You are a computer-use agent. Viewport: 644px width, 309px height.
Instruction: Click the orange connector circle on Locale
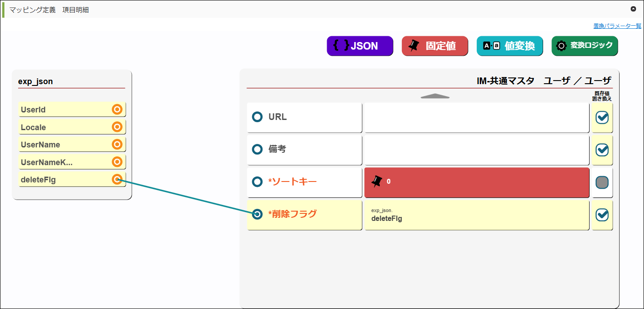pos(117,127)
